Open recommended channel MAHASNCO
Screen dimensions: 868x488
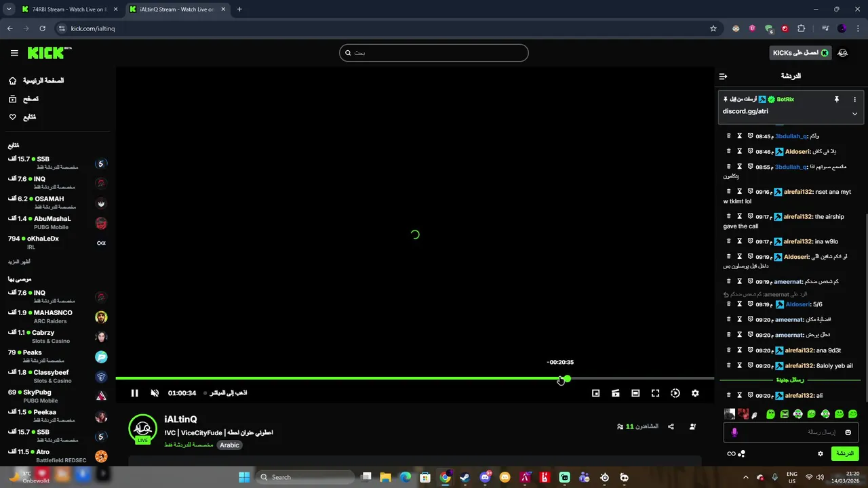pyautogui.click(x=58, y=317)
